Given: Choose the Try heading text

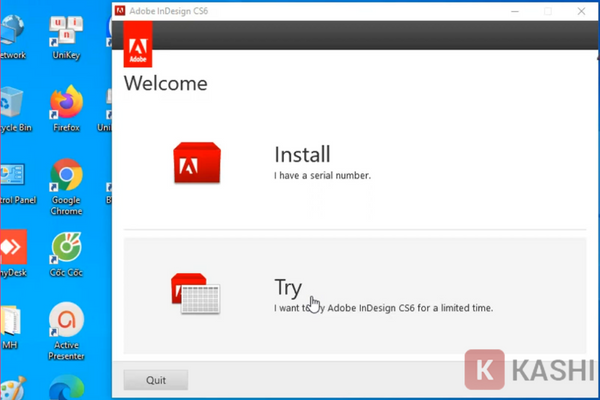Looking at the screenshot, I should [x=288, y=288].
